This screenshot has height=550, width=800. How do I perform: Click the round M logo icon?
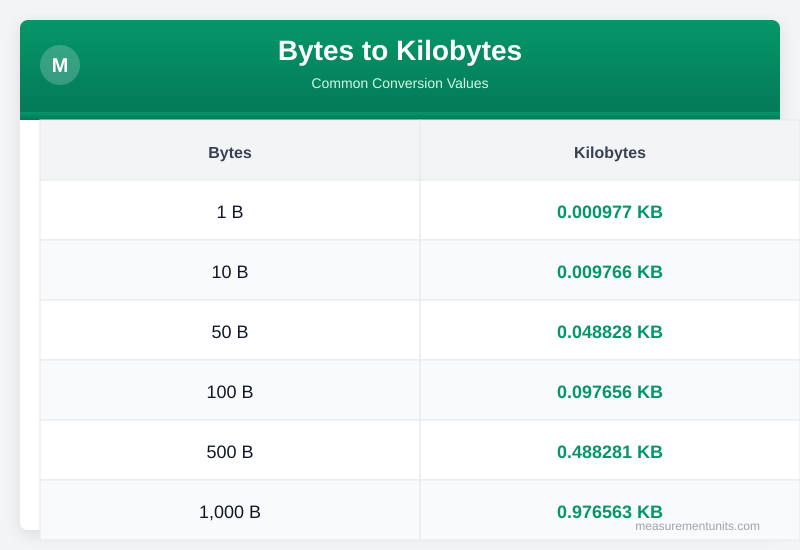[x=60, y=65]
